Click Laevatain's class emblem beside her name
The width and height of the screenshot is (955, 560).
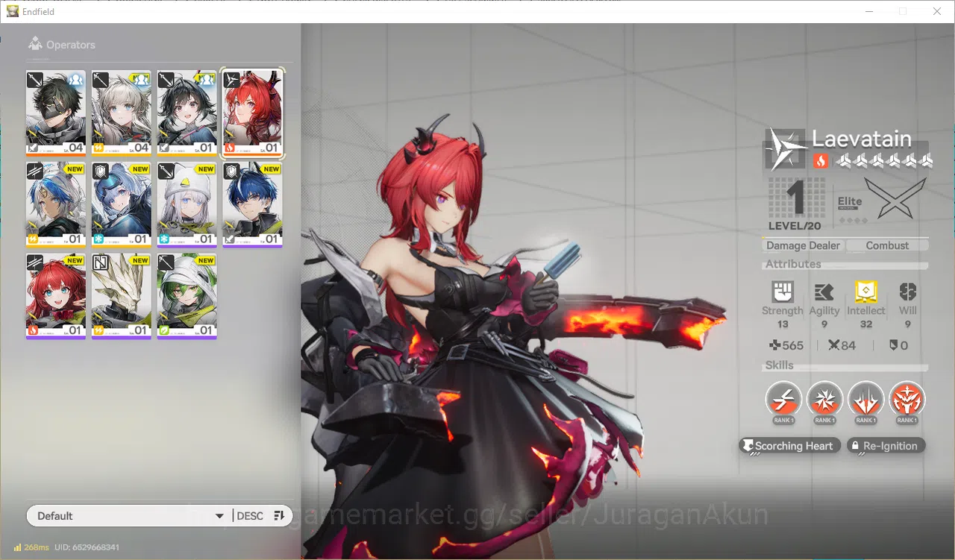pyautogui.click(x=785, y=149)
